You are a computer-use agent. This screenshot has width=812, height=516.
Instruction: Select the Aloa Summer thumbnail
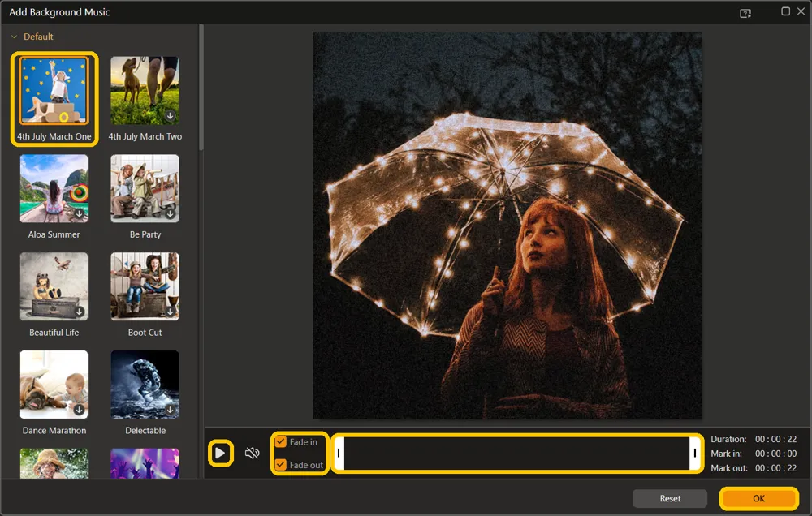54,188
